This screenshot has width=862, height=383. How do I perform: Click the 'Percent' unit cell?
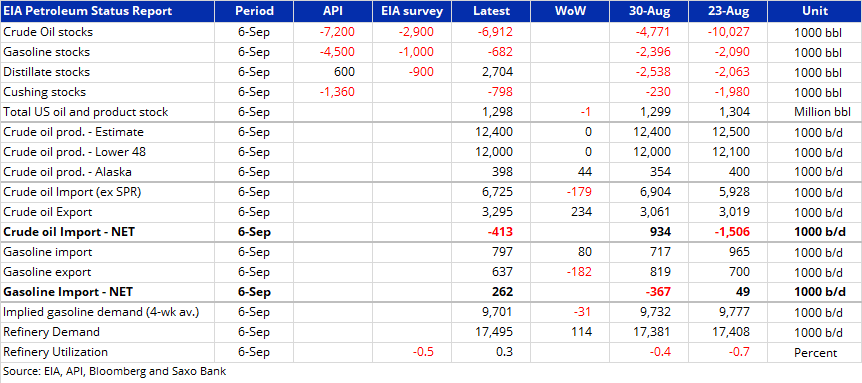click(x=815, y=352)
